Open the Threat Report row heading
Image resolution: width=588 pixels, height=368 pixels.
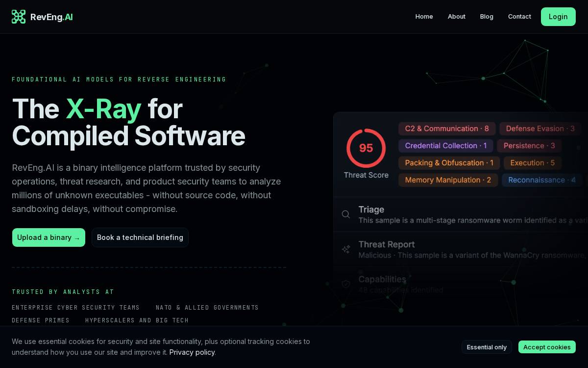pos(387,244)
